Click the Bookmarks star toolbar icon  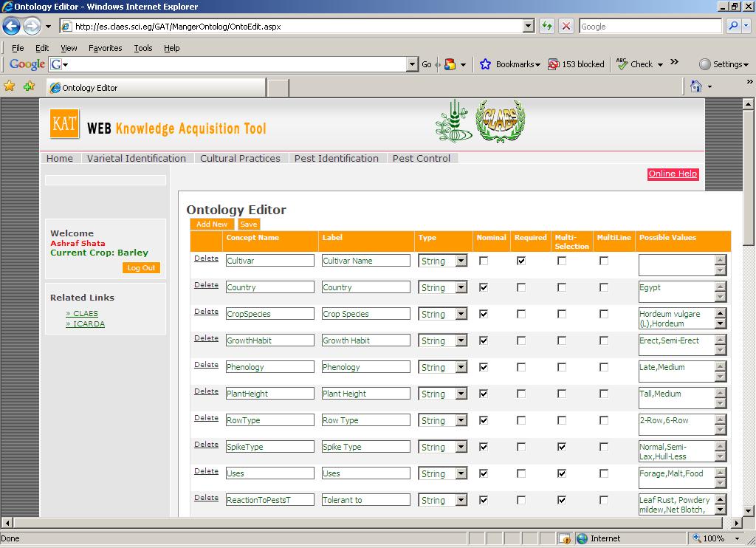click(485, 64)
